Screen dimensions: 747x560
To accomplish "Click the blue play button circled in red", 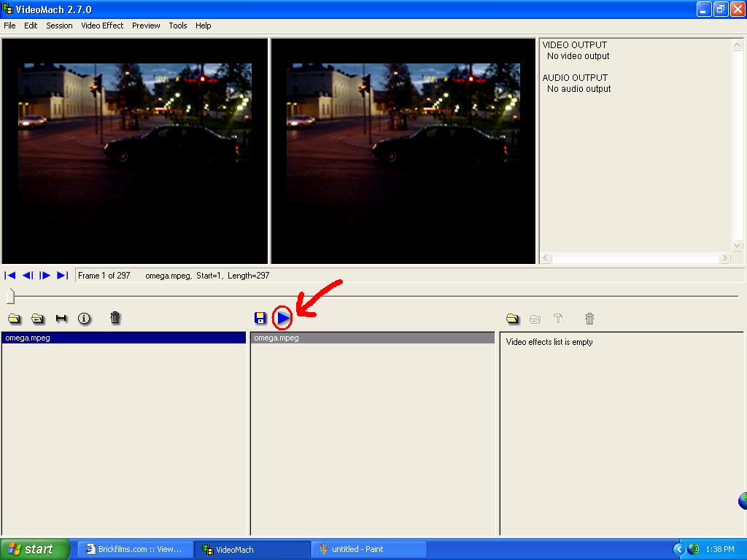I will coord(283,318).
